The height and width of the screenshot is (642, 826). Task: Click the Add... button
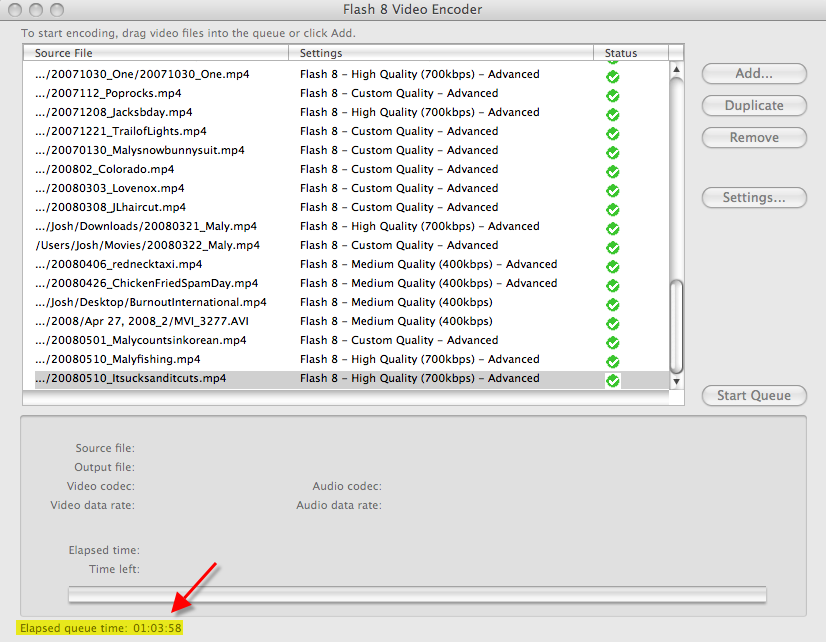754,74
